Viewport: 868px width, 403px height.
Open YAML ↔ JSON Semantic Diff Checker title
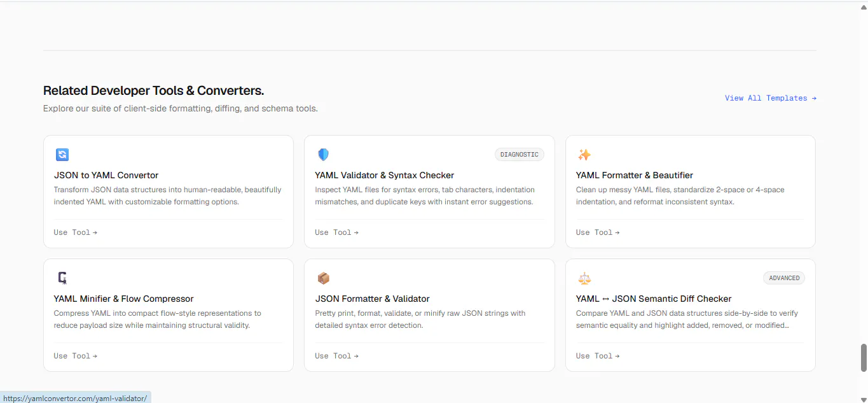pos(654,299)
